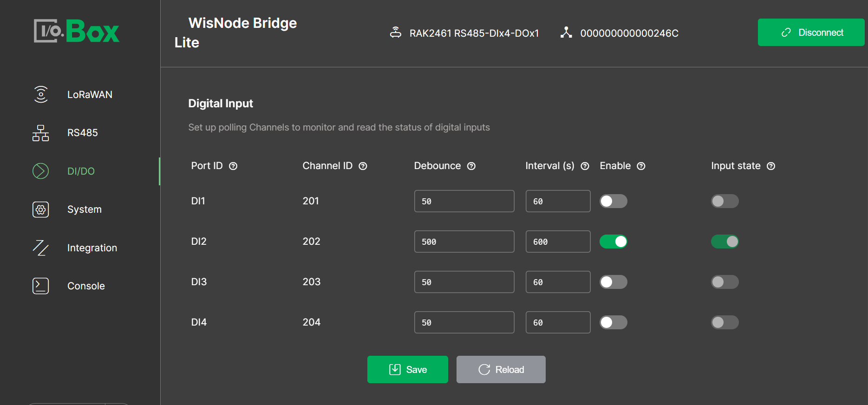Click the DI1 Interval input field
The image size is (868, 405).
click(x=558, y=201)
